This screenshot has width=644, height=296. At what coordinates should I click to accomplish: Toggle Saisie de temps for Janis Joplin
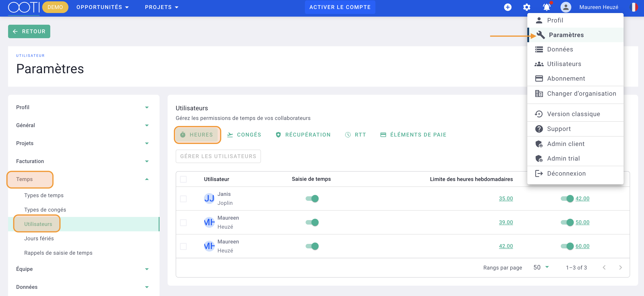(312, 199)
